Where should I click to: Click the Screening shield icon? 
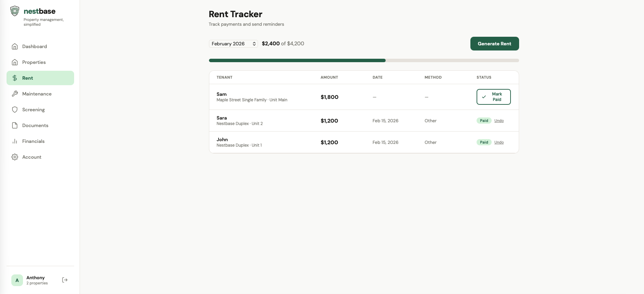[15, 110]
